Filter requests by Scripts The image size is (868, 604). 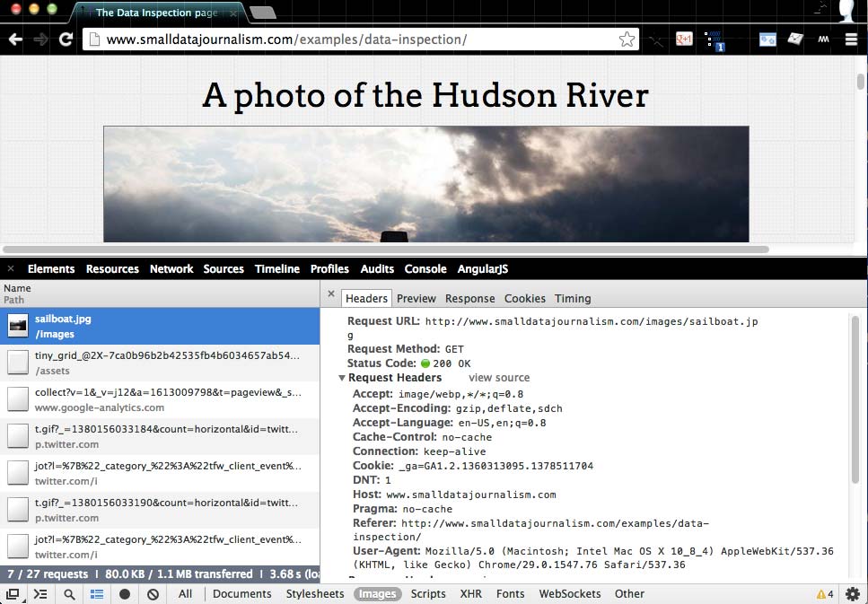[x=428, y=594]
